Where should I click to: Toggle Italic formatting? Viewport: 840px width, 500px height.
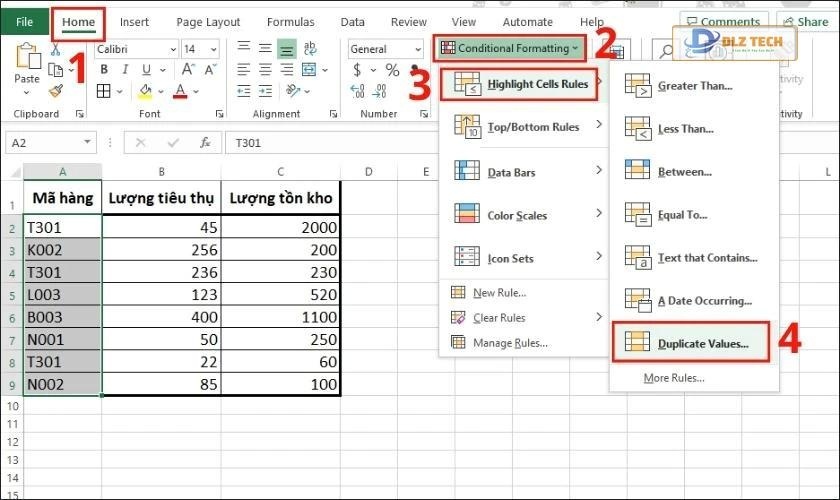(124, 70)
